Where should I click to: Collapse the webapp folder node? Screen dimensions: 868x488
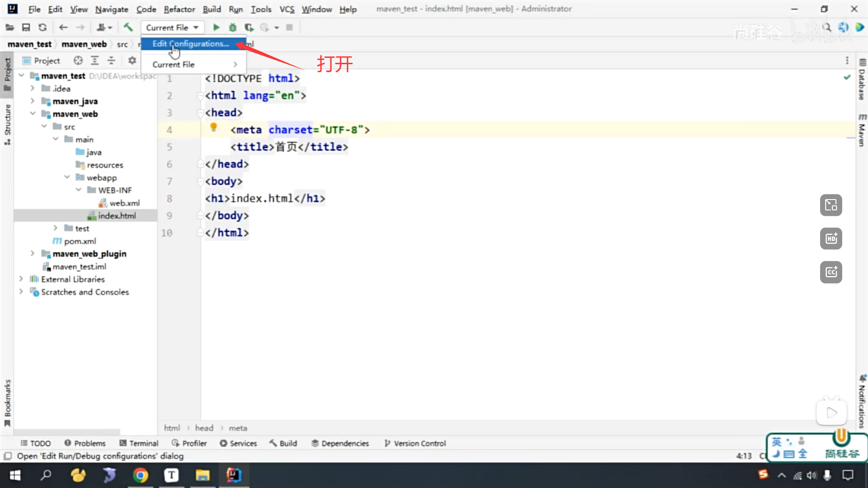(67, 177)
